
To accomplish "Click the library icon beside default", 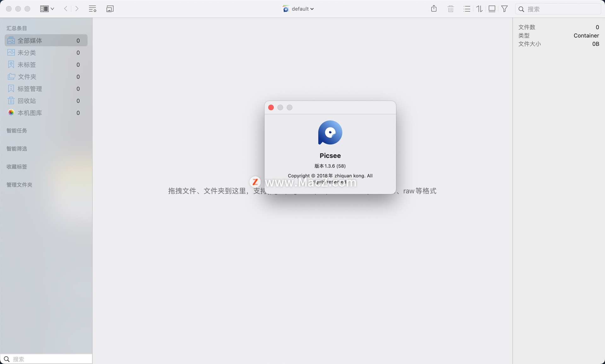I will pos(285,9).
